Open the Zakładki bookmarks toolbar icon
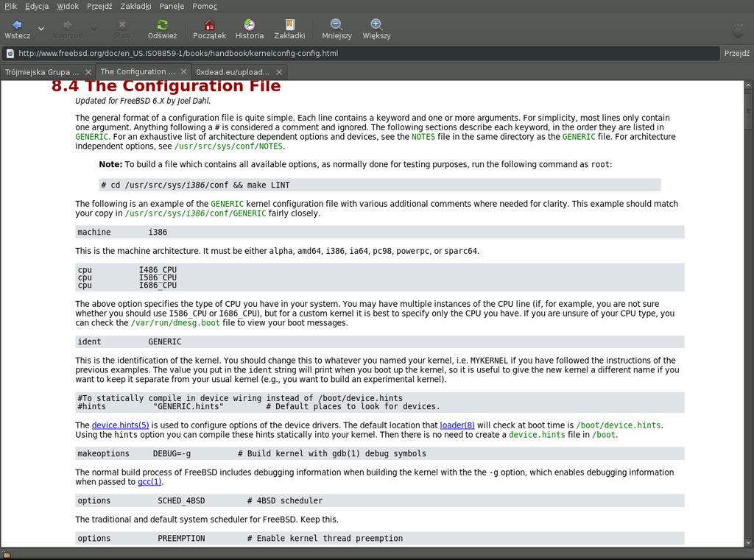 [289, 24]
